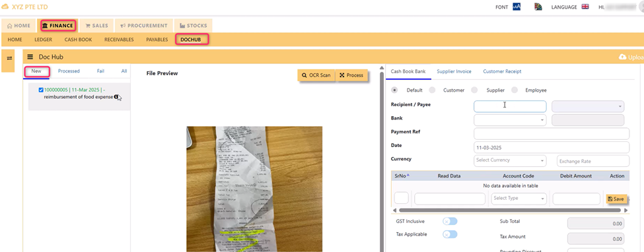This screenshot has width=644, height=252.
Task: Click the table's horizontal scrollbar
Action: click(x=509, y=210)
